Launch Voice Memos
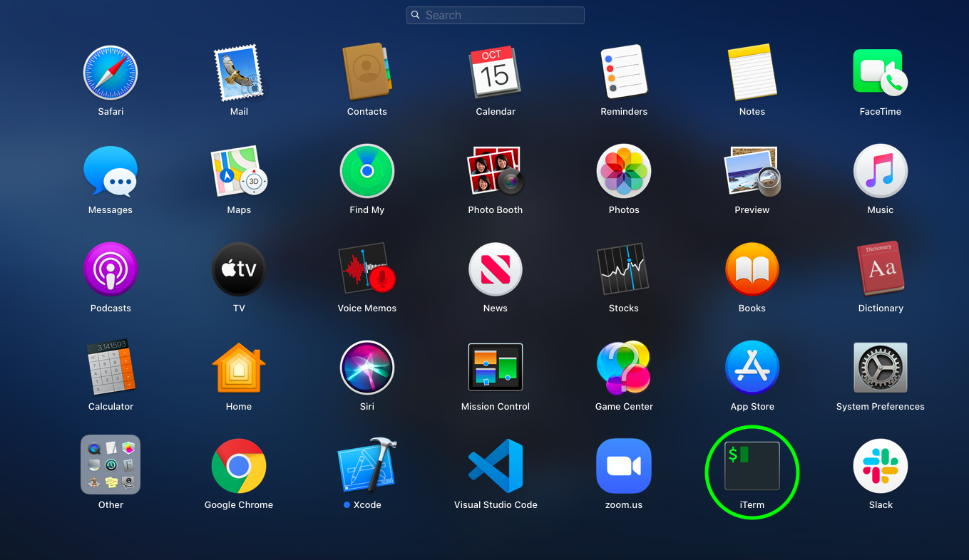Image resolution: width=969 pixels, height=560 pixels. point(367,269)
